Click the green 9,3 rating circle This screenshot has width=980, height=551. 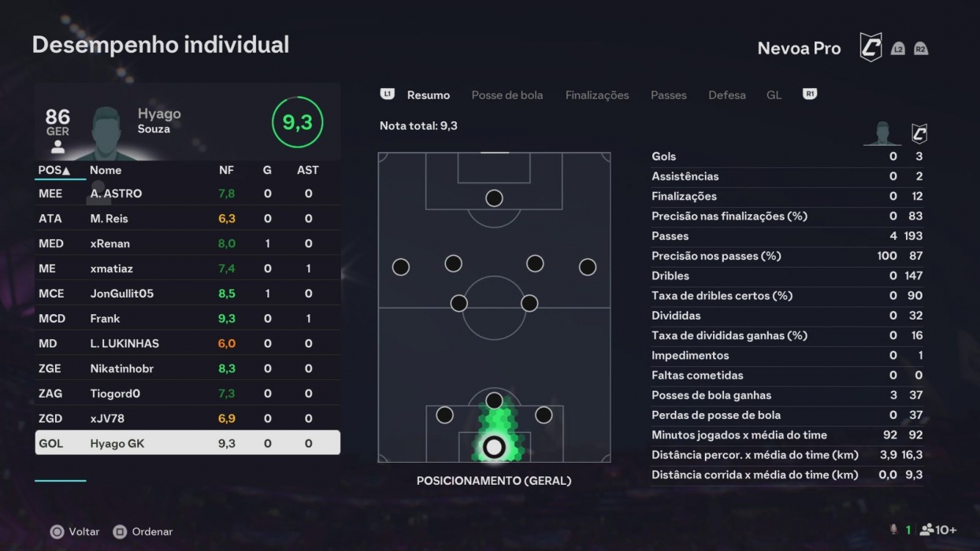[x=297, y=122]
